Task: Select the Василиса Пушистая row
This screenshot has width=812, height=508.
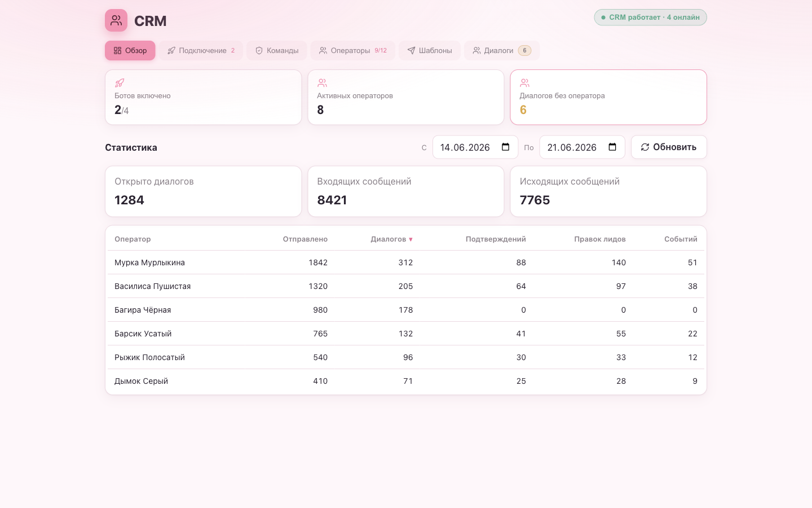Action: click(x=406, y=286)
